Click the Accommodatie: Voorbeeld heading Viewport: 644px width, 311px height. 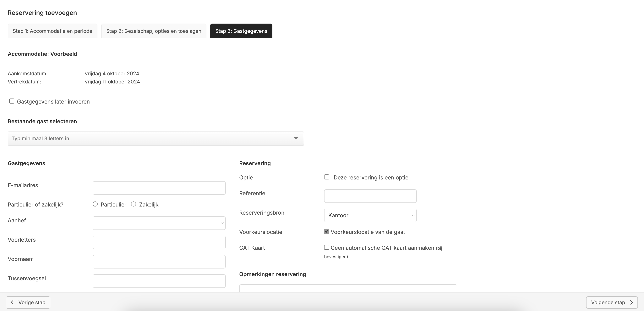(42, 54)
